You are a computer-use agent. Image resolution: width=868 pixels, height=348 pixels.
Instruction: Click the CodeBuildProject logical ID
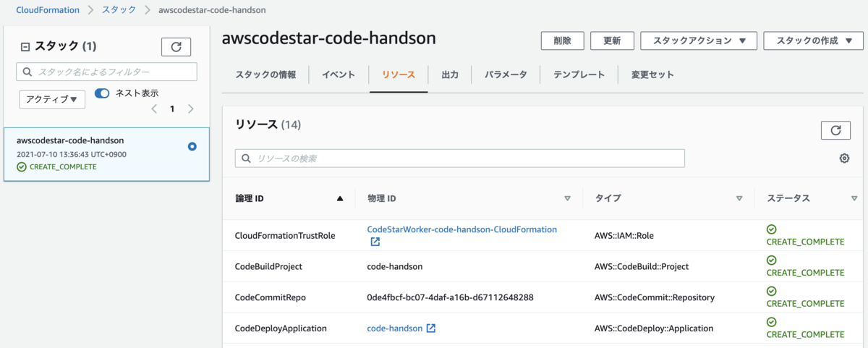tap(268, 266)
